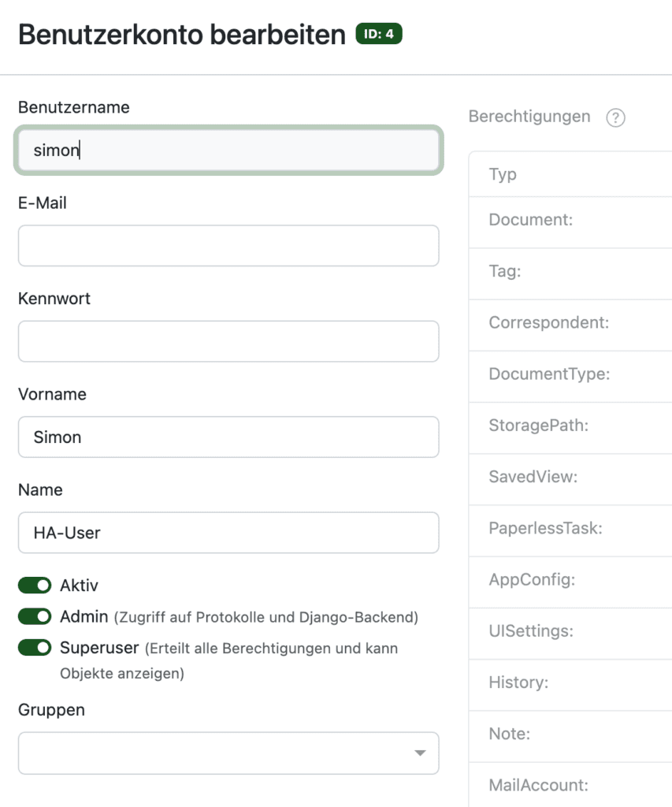Focus the Benutzername field containing simon
The height and width of the screenshot is (807, 672).
click(x=228, y=151)
